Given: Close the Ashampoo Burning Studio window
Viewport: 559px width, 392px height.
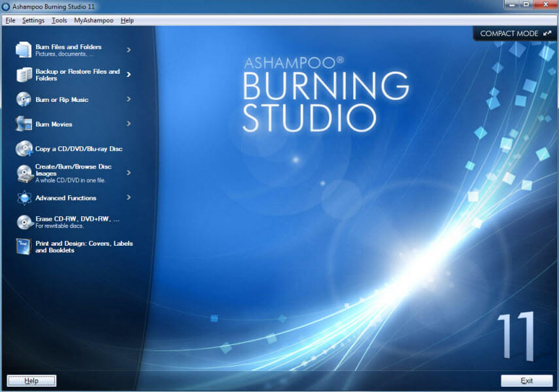Looking at the screenshot, I should point(545,5).
